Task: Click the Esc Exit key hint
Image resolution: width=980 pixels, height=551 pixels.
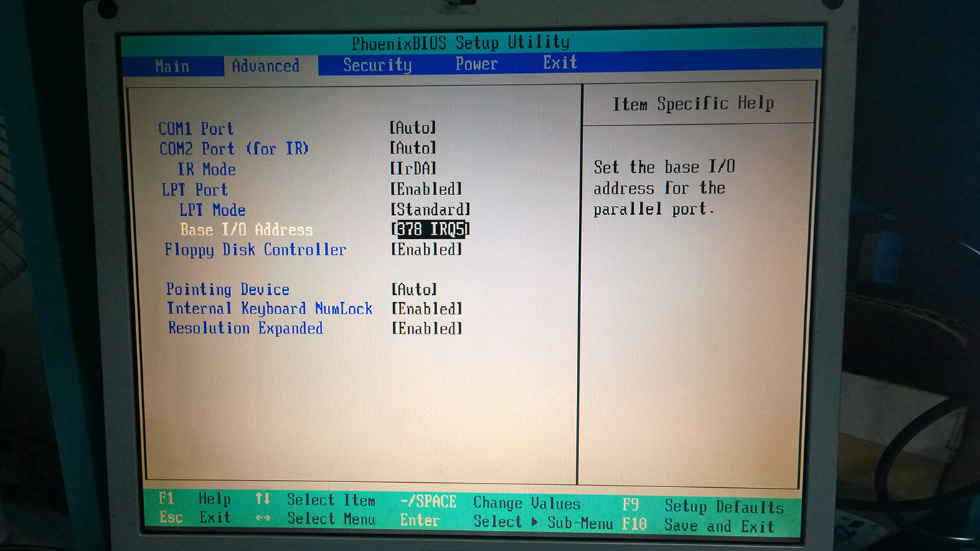Action: click(x=194, y=517)
